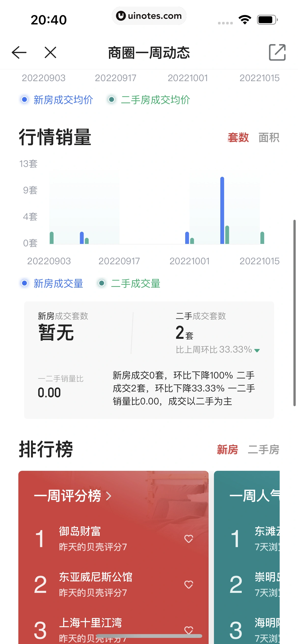The height and width of the screenshot is (644, 298).
Task: Toggle 二手成交量 legend item
Action: pos(129,283)
